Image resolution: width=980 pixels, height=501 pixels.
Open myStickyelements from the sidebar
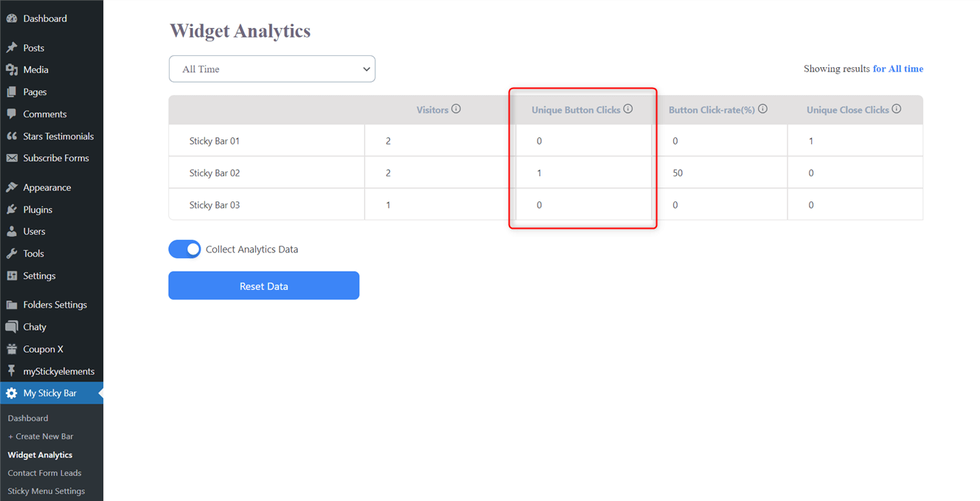coord(10,370)
